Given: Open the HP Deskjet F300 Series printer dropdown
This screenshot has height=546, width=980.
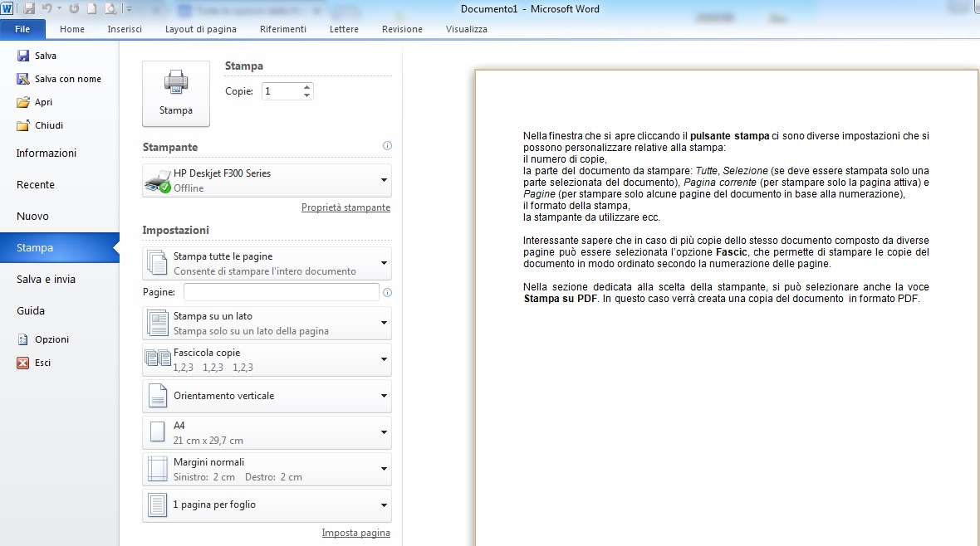Looking at the screenshot, I should pyautogui.click(x=267, y=181).
